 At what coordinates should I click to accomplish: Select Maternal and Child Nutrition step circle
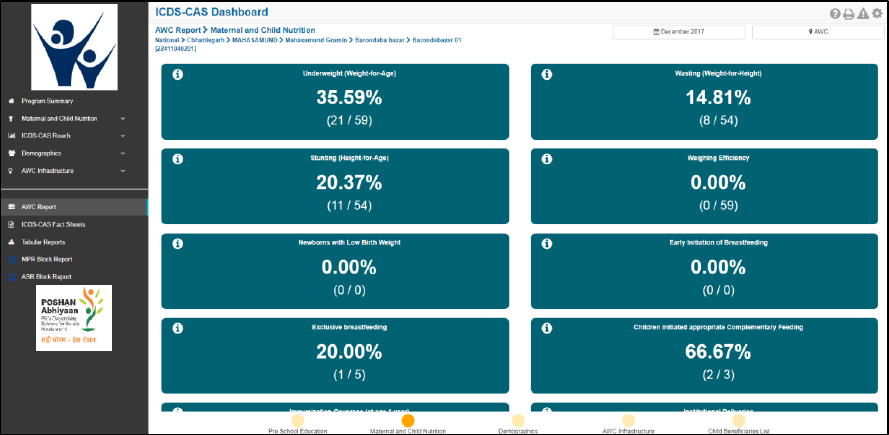coord(408,420)
